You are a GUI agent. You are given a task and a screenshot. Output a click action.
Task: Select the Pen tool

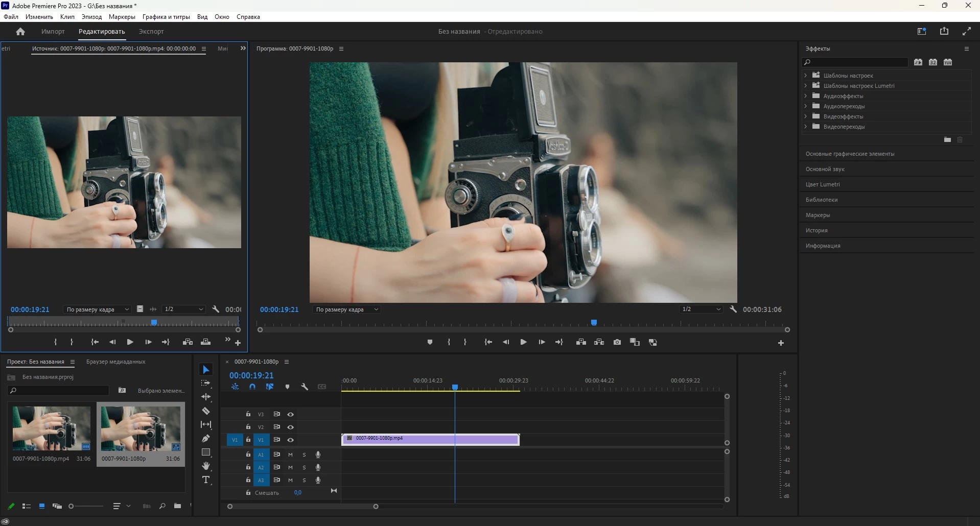206,438
